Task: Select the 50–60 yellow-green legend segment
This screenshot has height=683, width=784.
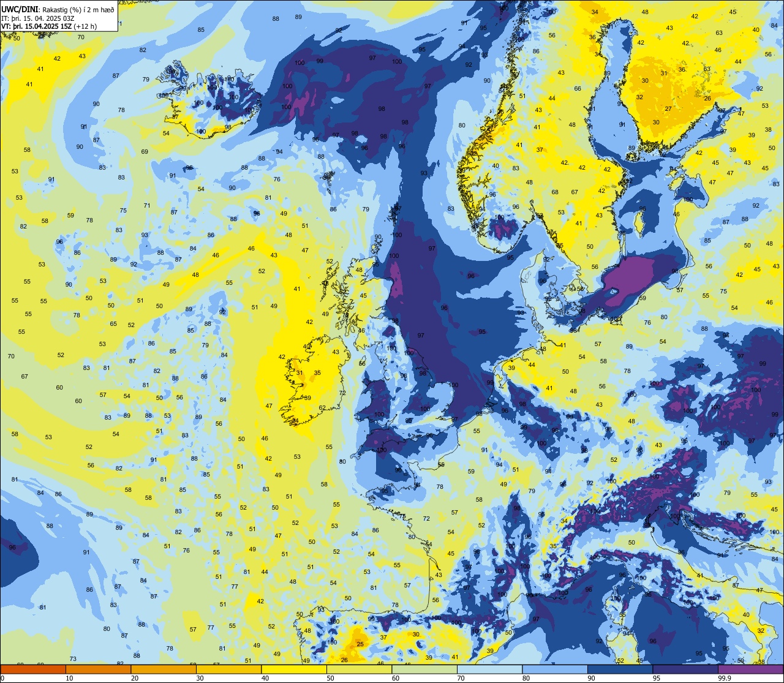Action: click(359, 669)
